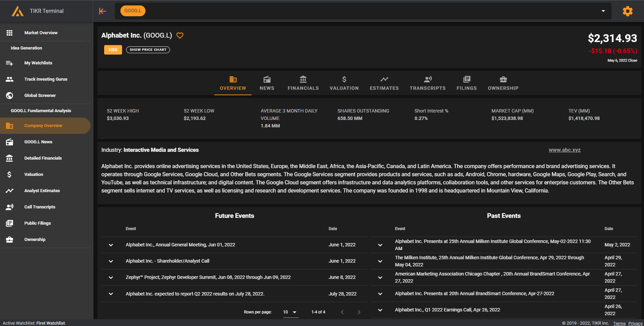
Task: Expand the 20th Annual BrandSmart presentation row
Action: point(380,294)
